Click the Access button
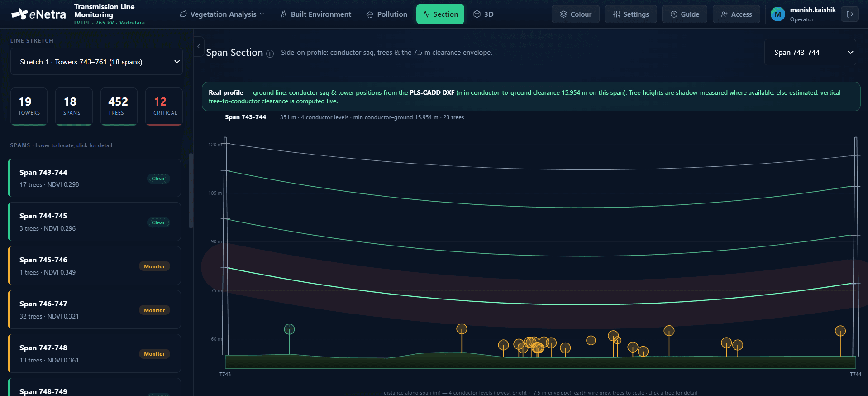 736,14
